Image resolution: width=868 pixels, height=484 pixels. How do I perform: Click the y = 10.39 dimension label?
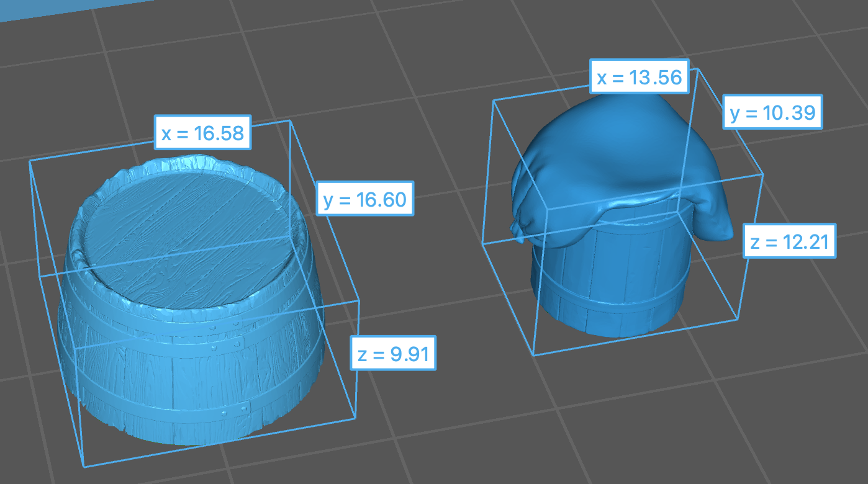point(772,112)
